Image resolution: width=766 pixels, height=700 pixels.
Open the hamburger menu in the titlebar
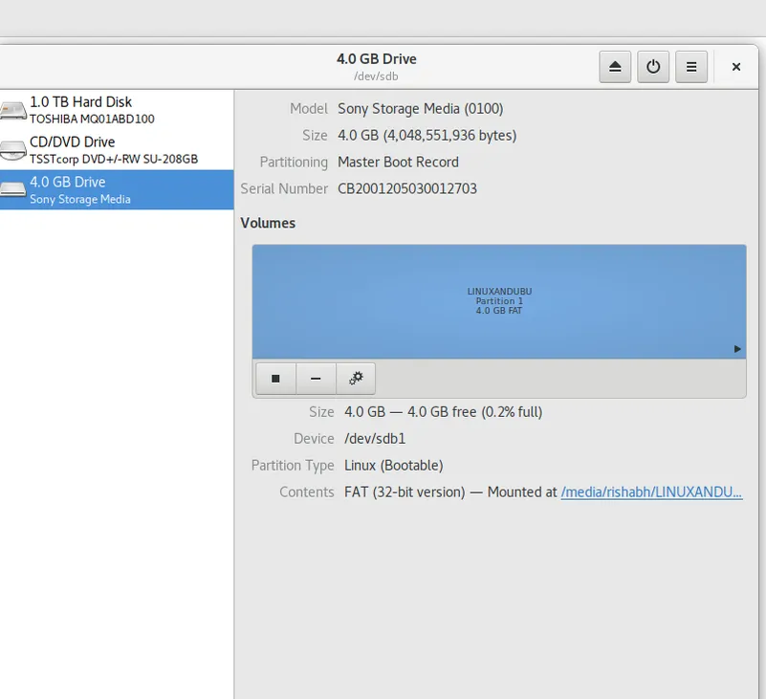691,67
